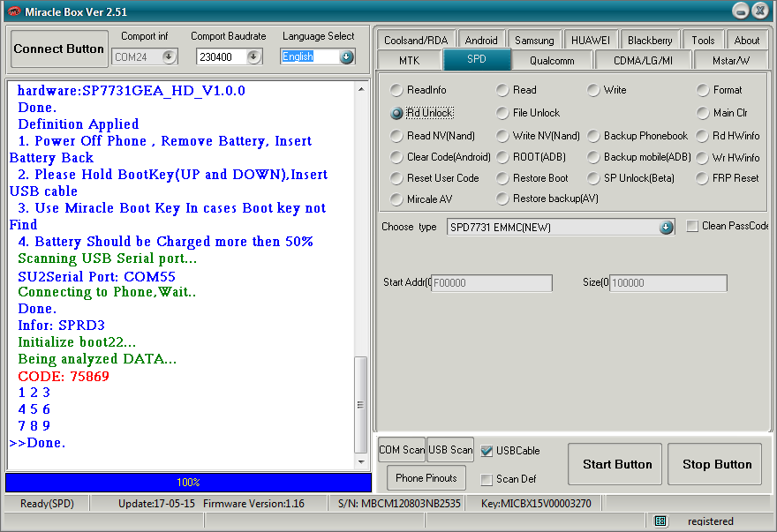
Task: Click the Start Addr input field
Action: [491, 282]
